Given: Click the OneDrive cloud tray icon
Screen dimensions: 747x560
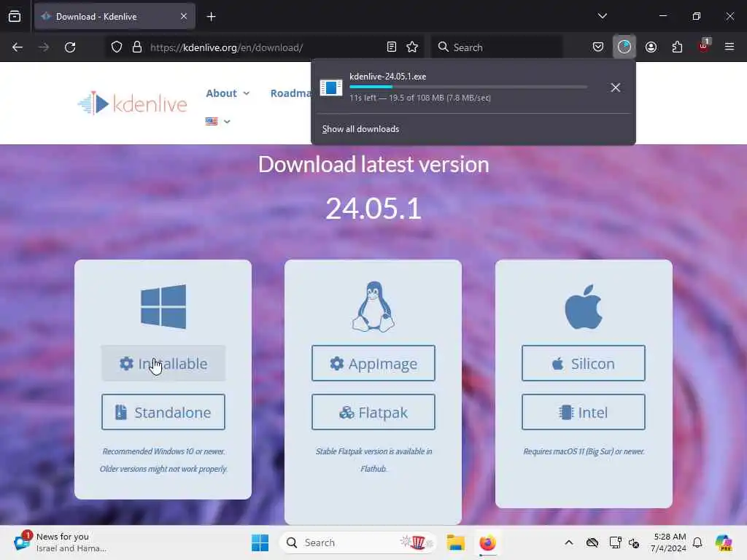Looking at the screenshot, I should (x=592, y=542).
